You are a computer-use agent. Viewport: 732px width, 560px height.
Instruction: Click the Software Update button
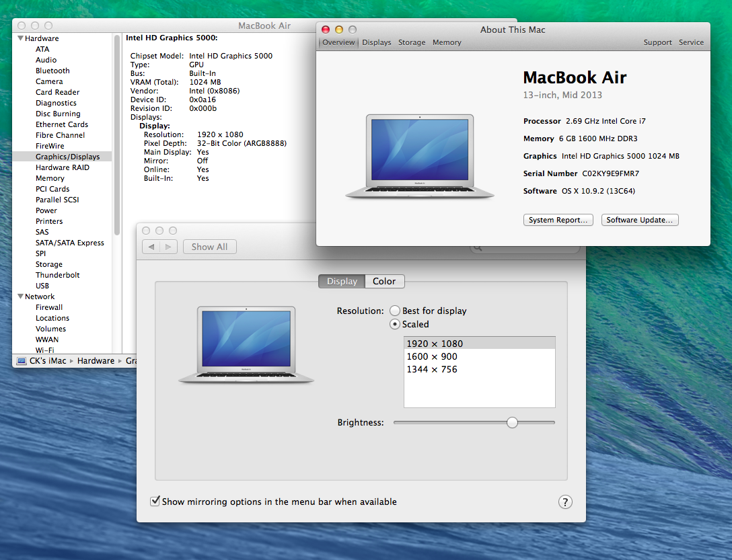[x=639, y=220]
